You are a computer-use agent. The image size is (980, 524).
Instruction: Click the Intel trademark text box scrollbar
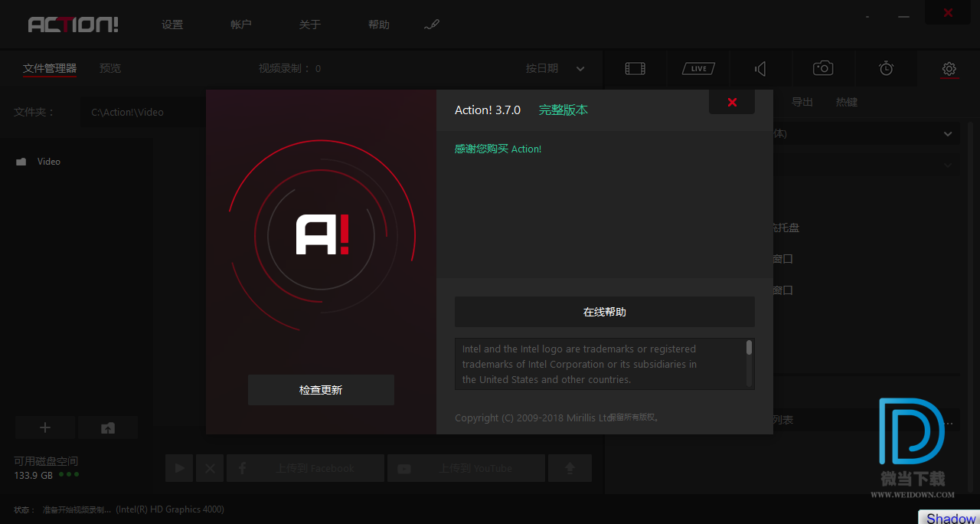coord(749,349)
